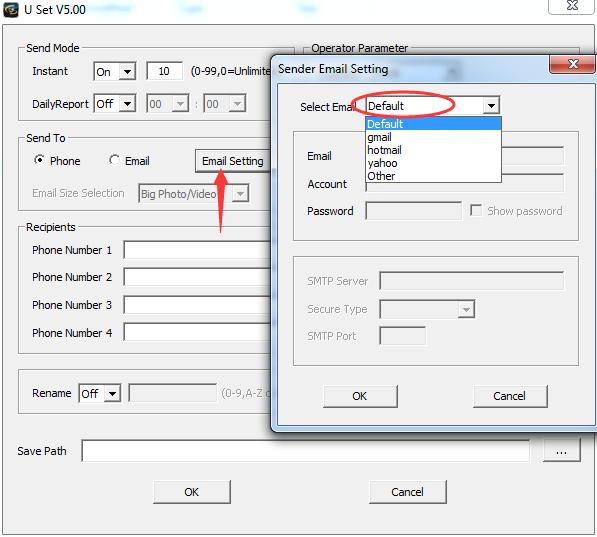Select the Email radio button
597x537 pixels.
click(114, 160)
